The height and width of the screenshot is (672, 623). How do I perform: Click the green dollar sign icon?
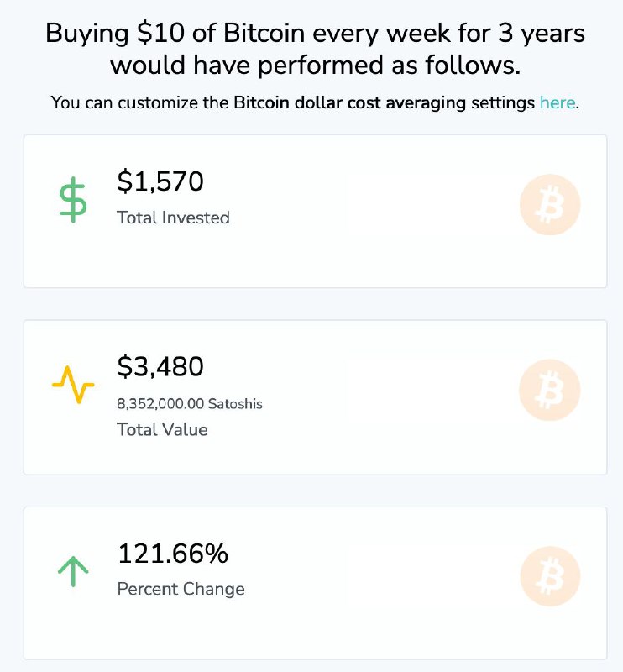point(73,200)
